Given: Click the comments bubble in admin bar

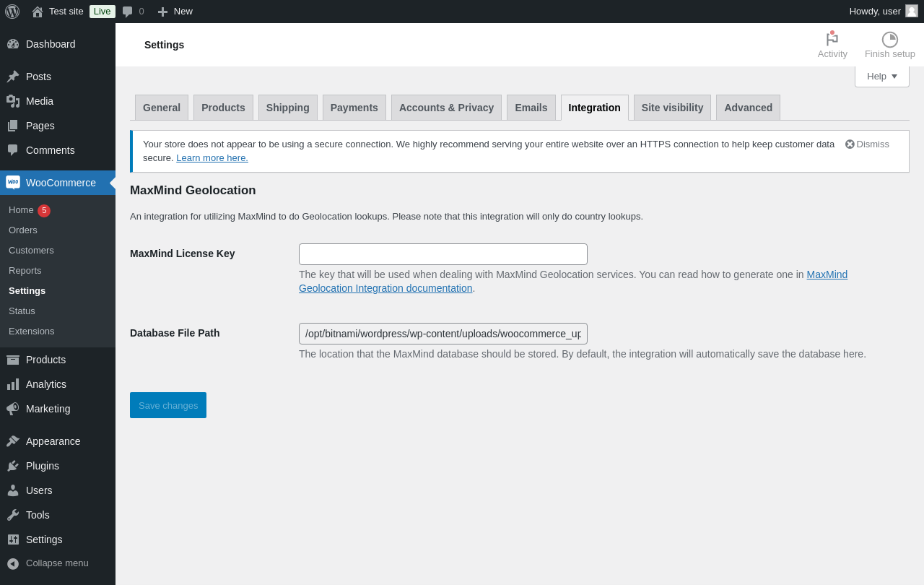Looking at the screenshot, I should click(128, 12).
